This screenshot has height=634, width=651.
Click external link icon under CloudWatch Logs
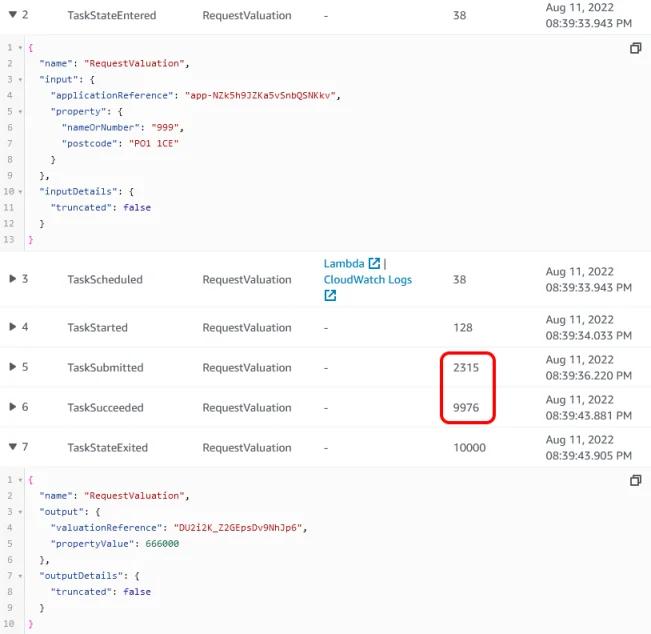(330, 296)
